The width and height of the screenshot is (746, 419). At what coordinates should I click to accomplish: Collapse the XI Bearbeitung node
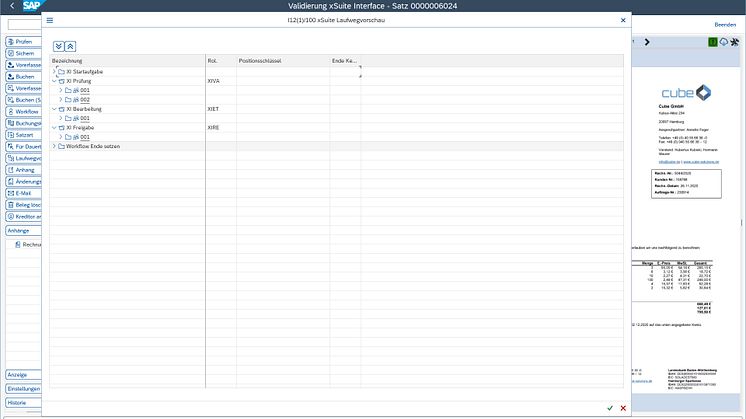tap(54, 109)
